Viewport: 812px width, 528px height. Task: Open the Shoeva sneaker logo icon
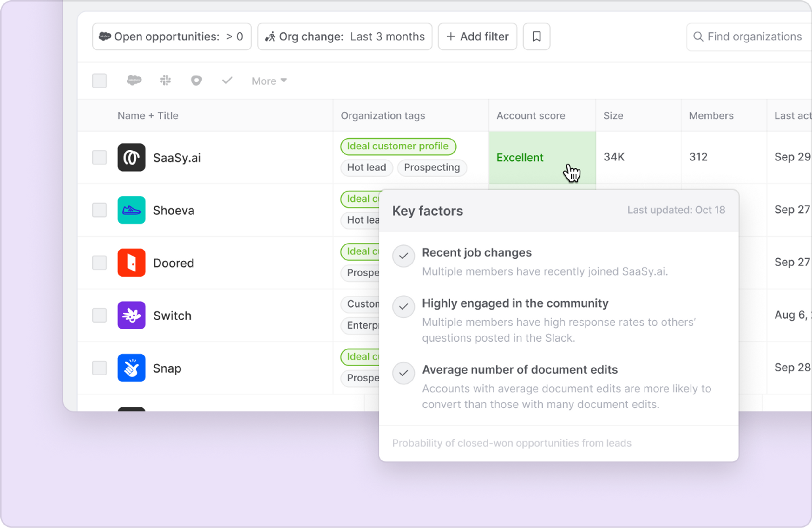point(131,210)
